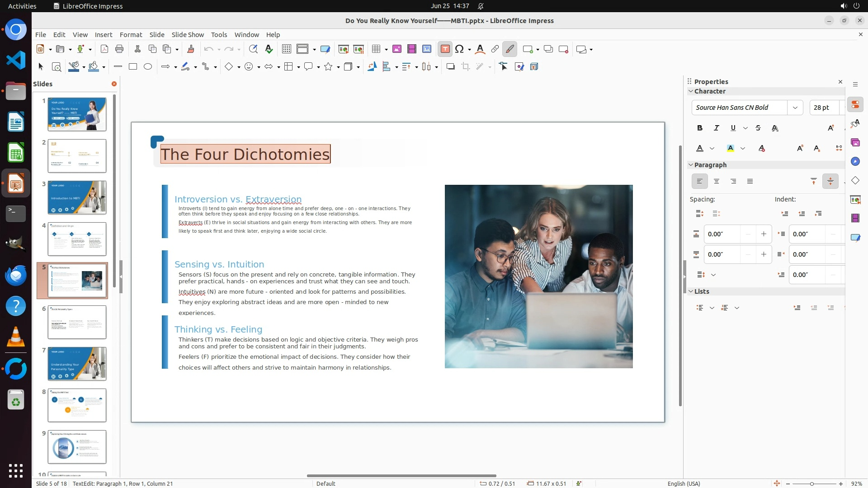The width and height of the screenshot is (868, 488).
Task: Open the font name dropdown
Action: pos(795,108)
